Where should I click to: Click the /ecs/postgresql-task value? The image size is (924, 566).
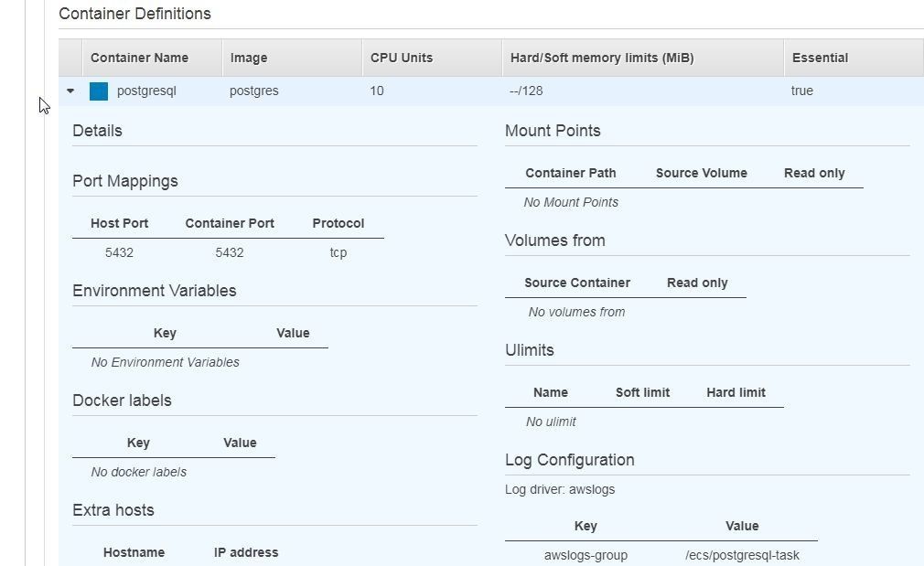(742, 555)
